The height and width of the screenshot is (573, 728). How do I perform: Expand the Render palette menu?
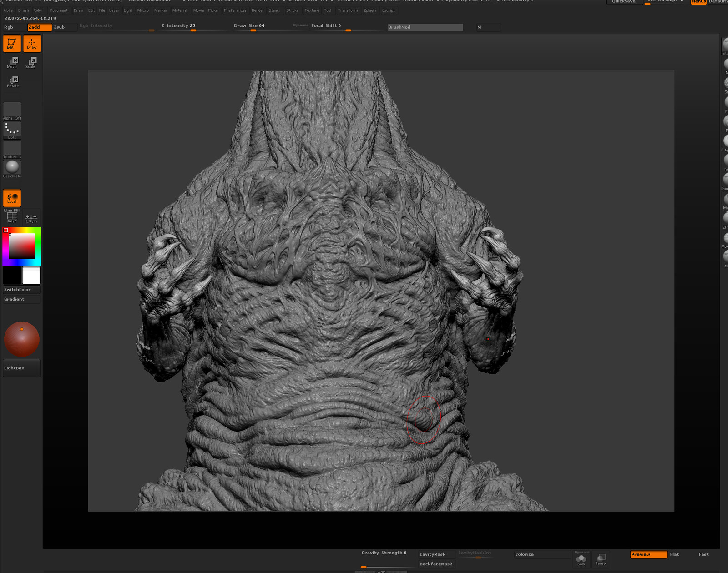(258, 10)
